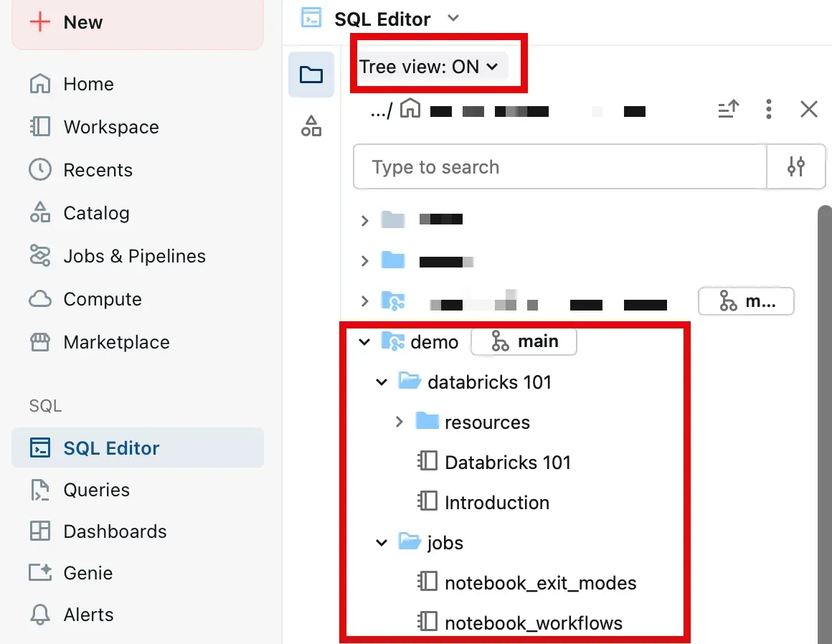Expand the second blue folder row
Screen dimensions: 832x644
point(364,261)
